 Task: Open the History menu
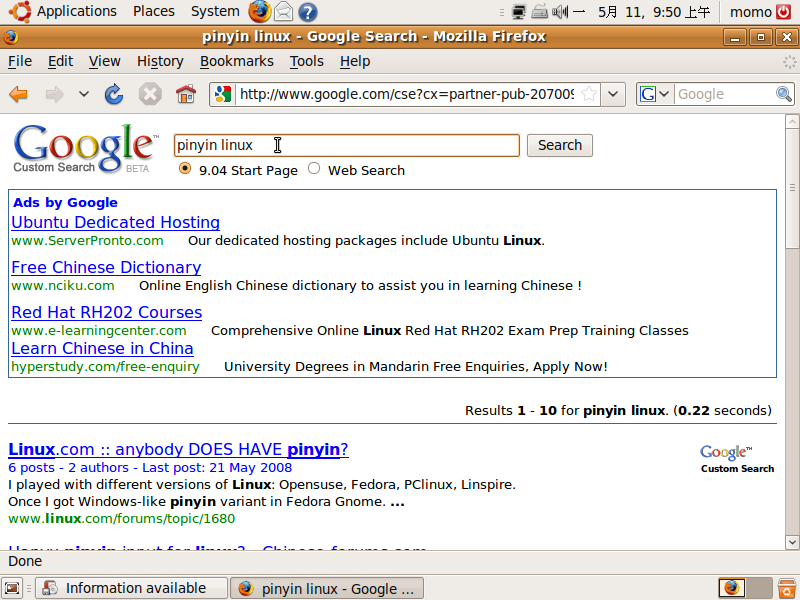pos(160,61)
